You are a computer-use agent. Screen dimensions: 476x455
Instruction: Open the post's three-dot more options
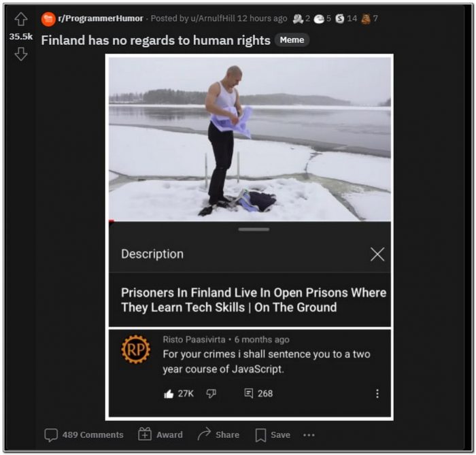pyautogui.click(x=309, y=435)
